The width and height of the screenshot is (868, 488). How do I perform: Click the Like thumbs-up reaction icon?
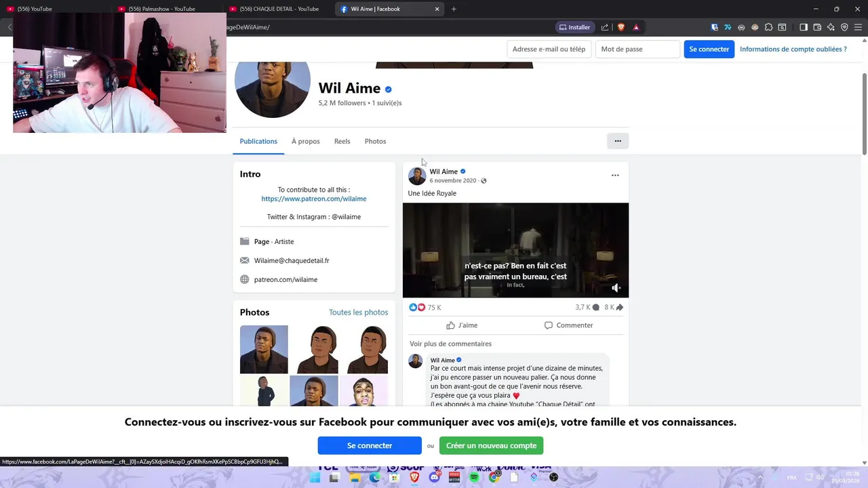click(413, 307)
